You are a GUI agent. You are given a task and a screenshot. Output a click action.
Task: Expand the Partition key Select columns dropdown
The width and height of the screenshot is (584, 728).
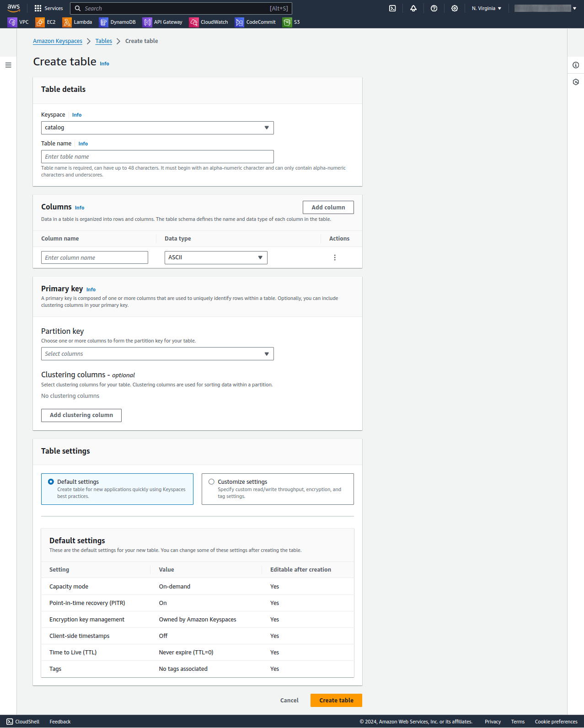[157, 354]
